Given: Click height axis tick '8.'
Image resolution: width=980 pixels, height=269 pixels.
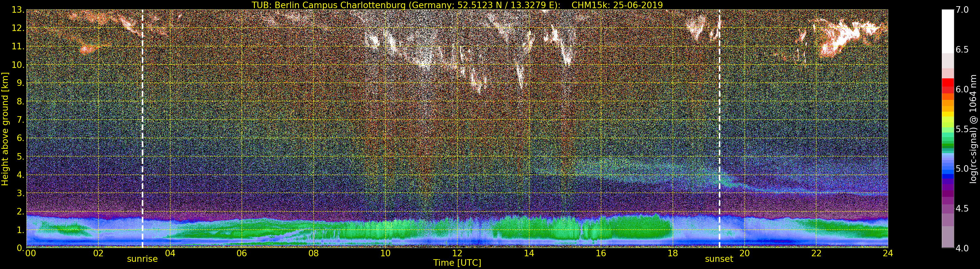Looking at the screenshot, I should coord(21,101).
